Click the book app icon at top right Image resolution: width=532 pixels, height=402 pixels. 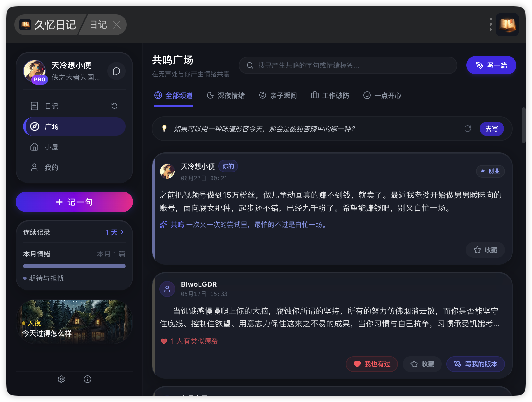coord(507,25)
